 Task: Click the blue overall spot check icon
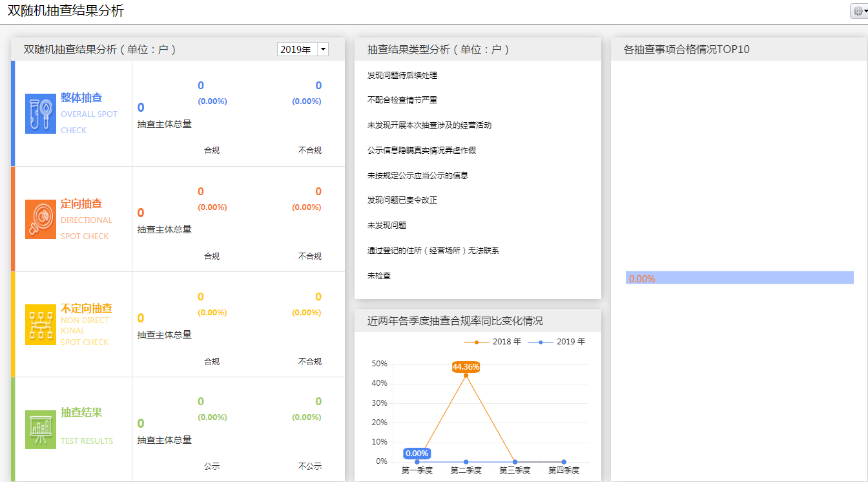click(41, 114)
